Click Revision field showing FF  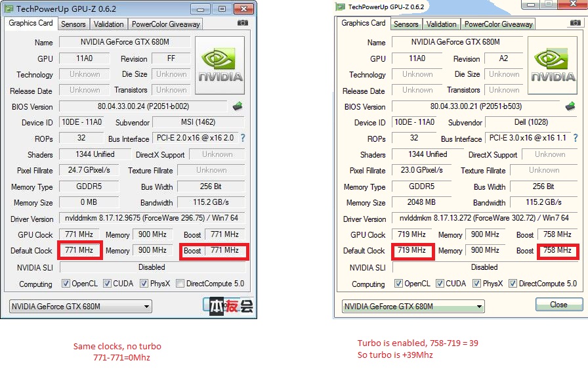tap(171, 58)
